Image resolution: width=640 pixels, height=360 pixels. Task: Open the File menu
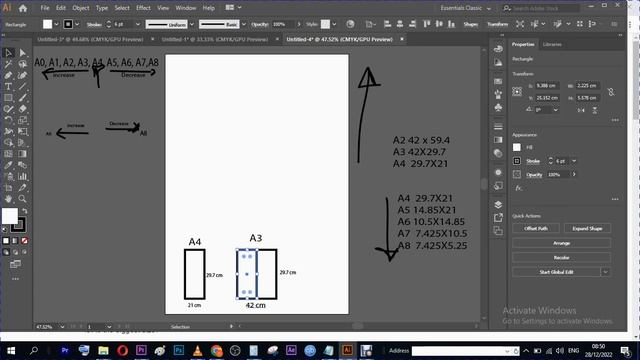click(45, 8)
